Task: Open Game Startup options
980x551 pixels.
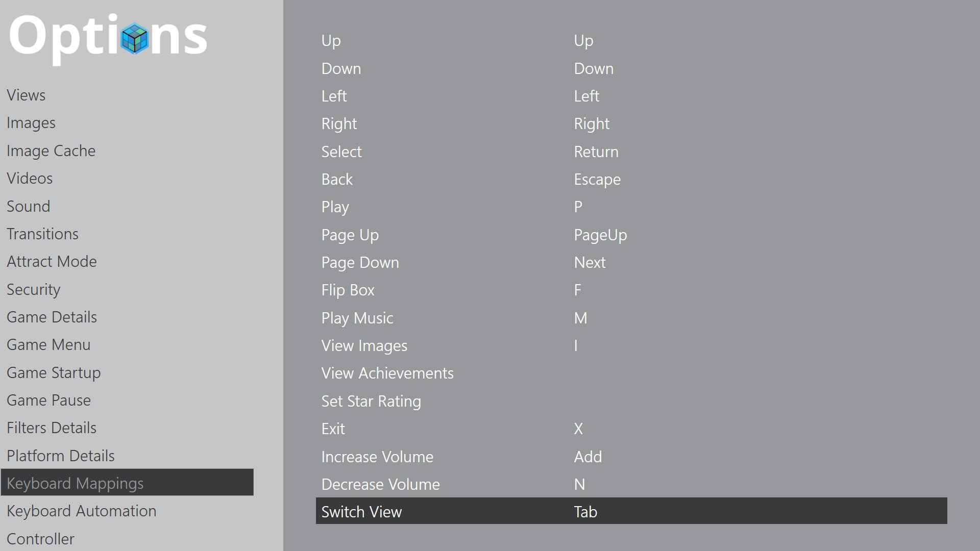Action: pos(54,373)
